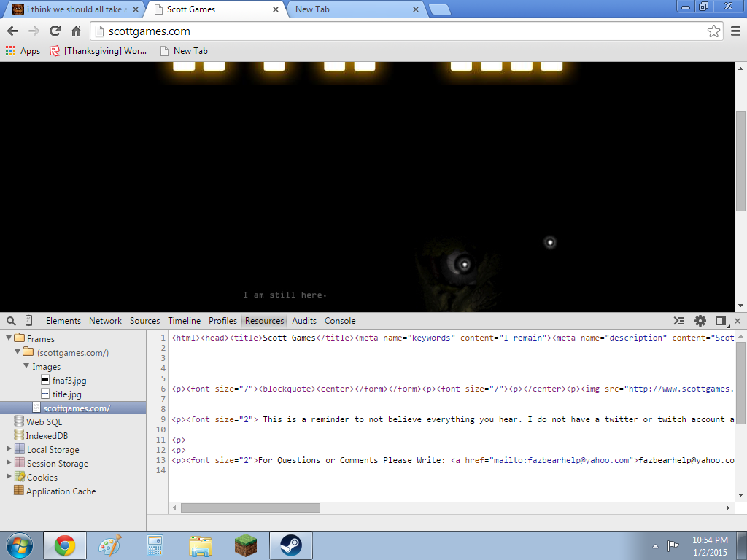Open the Chrome hamburger menu
Image resolution: width=747 pixels, height=560 pixels.
point(735,31)
